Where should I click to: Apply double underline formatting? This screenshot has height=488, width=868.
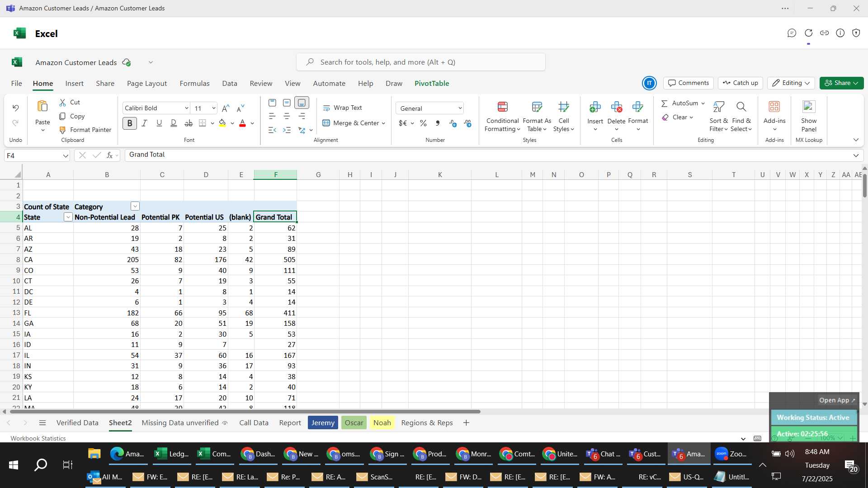click(174, 123)
